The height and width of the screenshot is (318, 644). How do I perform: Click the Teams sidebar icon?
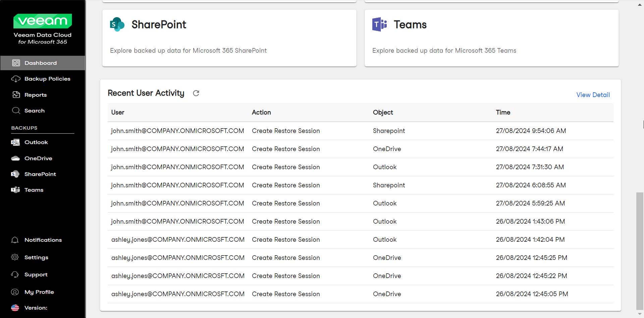pyautogui.click(x=15, y=190)
